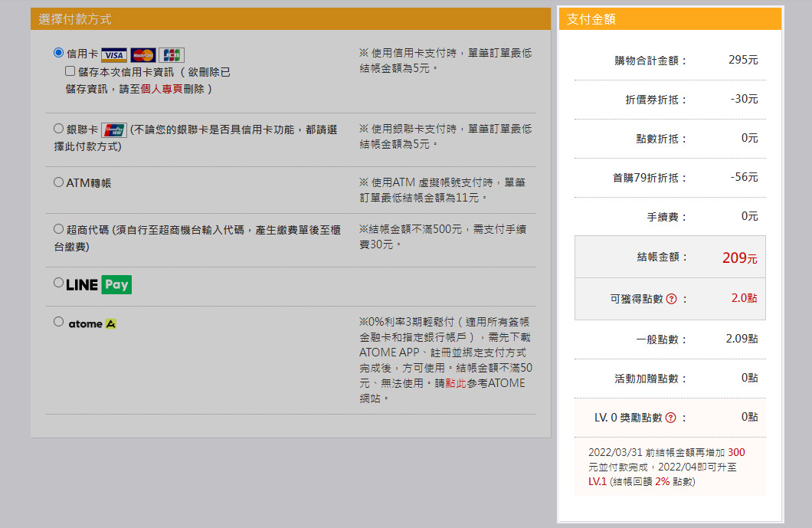
Task: Click the VISA card logo
Action: pyautogui.click(x=113, y=55)
